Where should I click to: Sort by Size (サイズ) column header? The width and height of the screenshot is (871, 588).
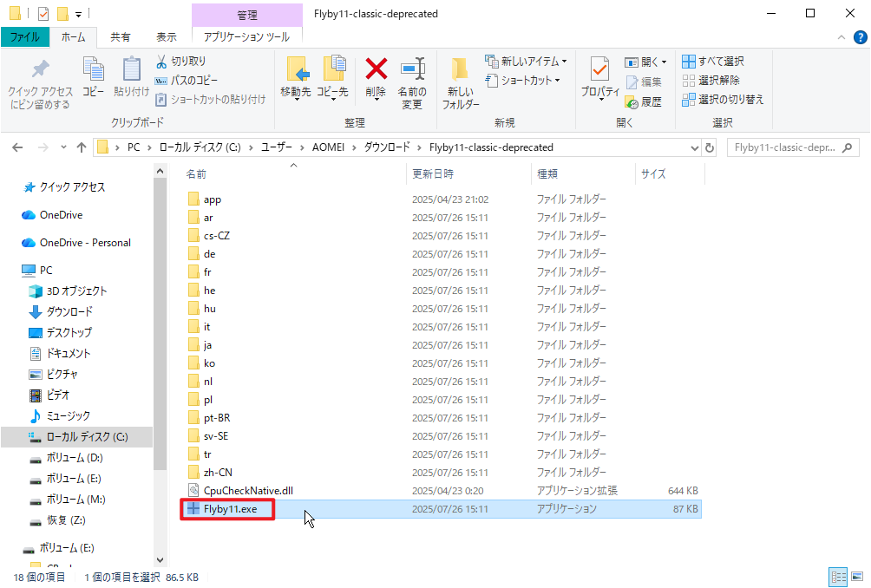tap(653, 174)
